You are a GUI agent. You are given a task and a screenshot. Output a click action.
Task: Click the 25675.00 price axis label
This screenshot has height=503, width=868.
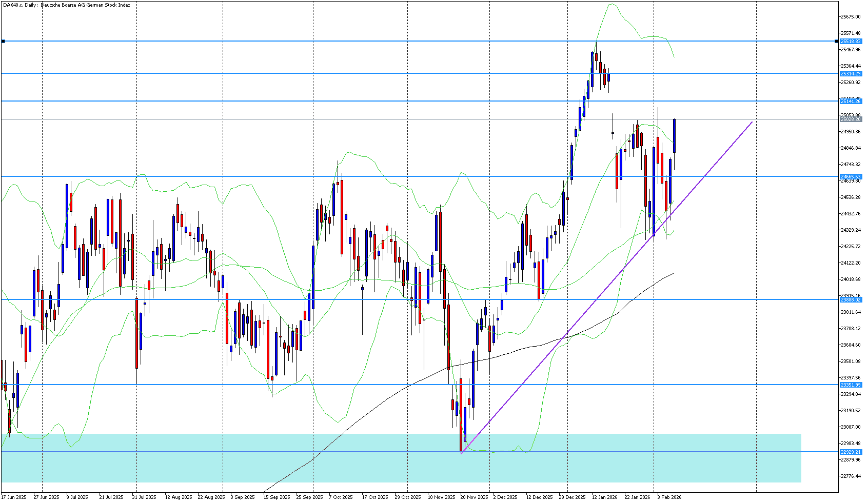point(851,17)
